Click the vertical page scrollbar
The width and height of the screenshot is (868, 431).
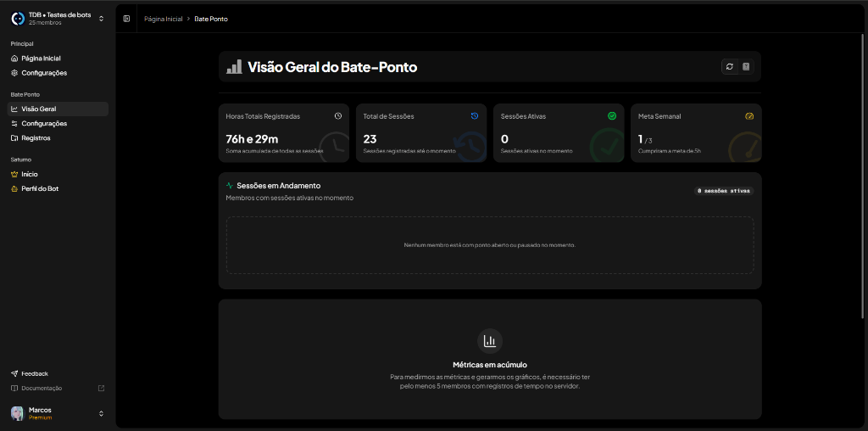pyautogui.click(x=864, y=176)
